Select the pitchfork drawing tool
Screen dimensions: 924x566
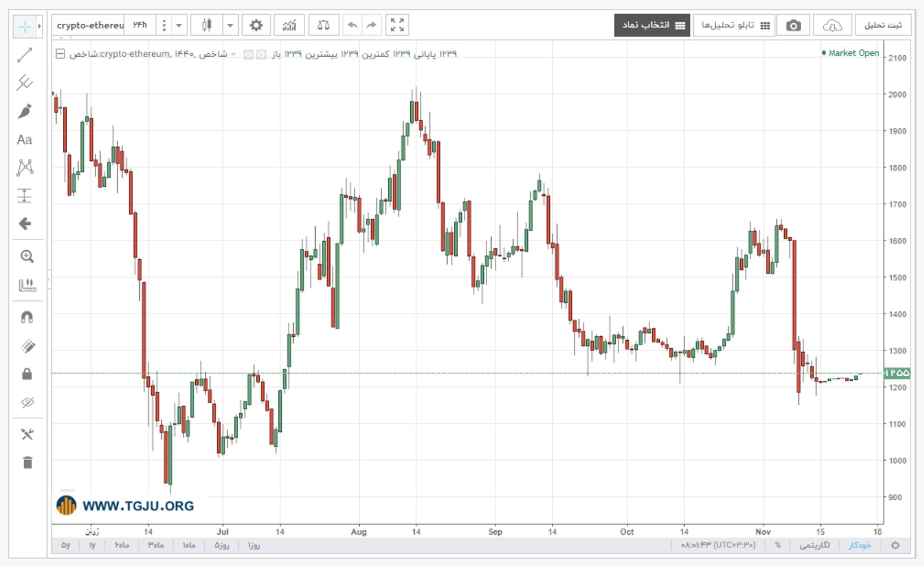pos(25,83)
